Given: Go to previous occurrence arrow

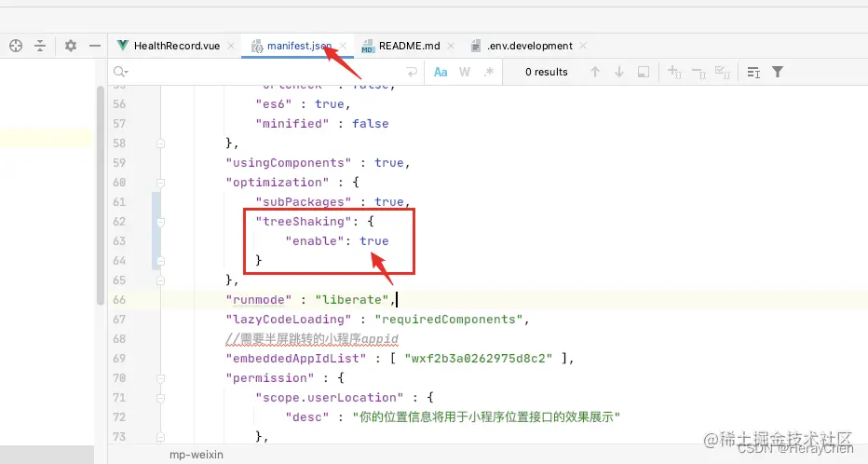Looking at the screenshot, I should pyautogui.click(x=595, y=72).
